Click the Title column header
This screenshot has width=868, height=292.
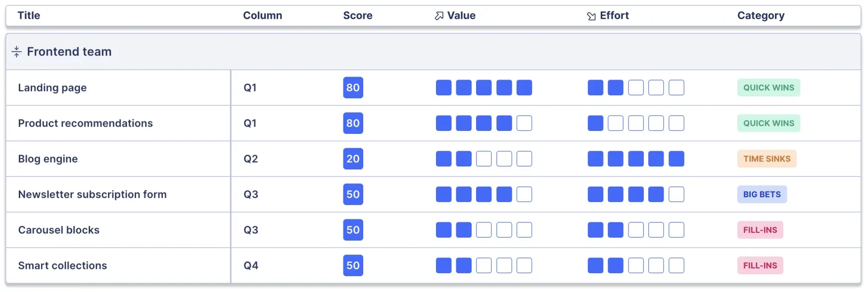coord(29,16)
